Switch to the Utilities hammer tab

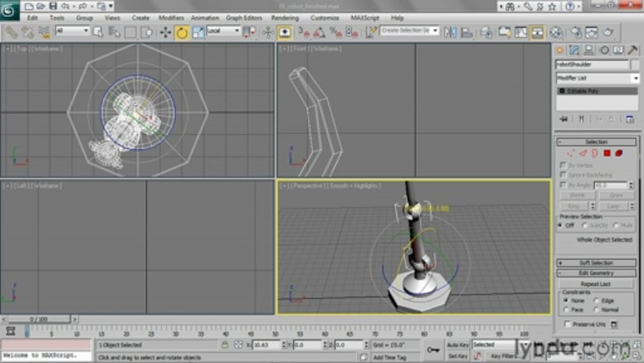click(632, 50)
